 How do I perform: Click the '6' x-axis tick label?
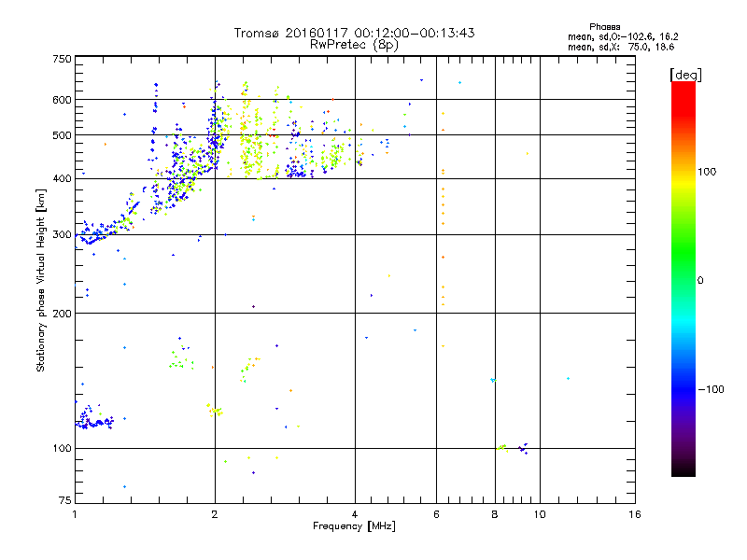(x=436, y=514)
